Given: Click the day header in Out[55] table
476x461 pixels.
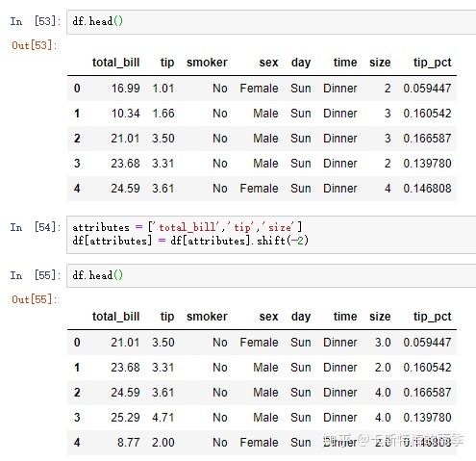Looking at the screenshot, I should pos(301,317).
